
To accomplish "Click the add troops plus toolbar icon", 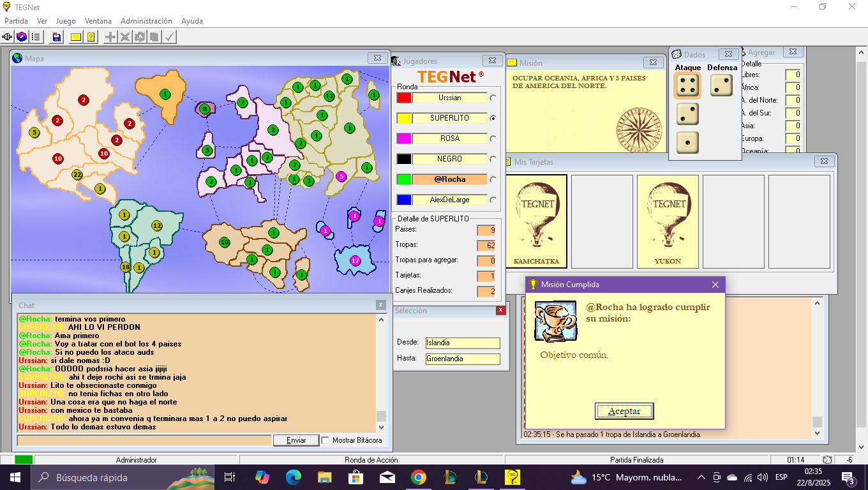I will (x=110, y=37).
